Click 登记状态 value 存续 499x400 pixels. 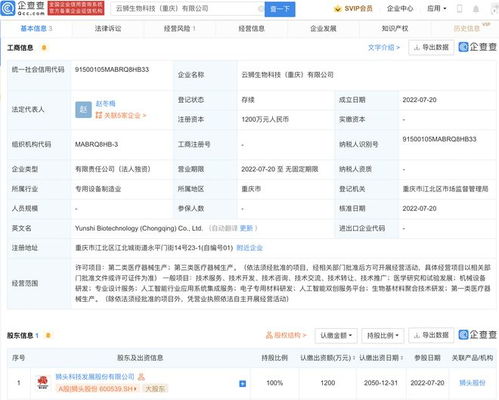pyautogui.click(x=248, y=100)
